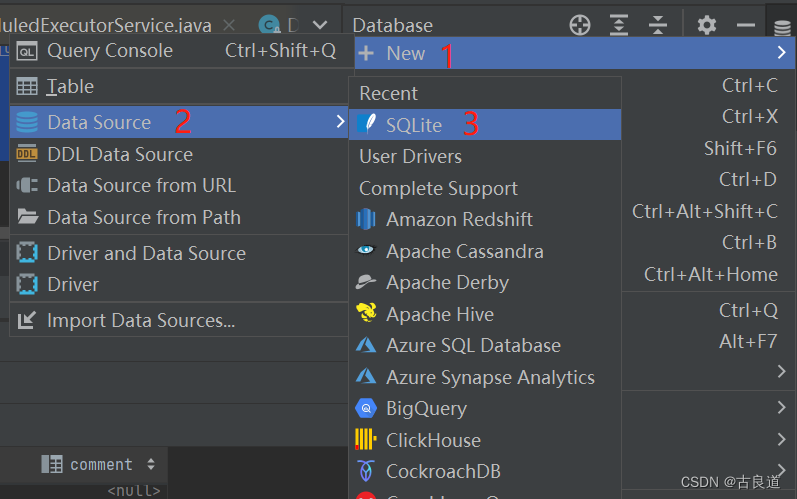This screenshot has height=499, width=797.
Task: Click menu row with Ctrl+D shortcut
Action: [708, 179]
